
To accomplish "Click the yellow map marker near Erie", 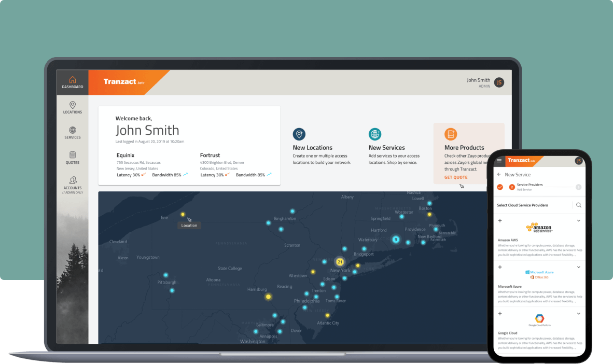I will coord(183,214).
